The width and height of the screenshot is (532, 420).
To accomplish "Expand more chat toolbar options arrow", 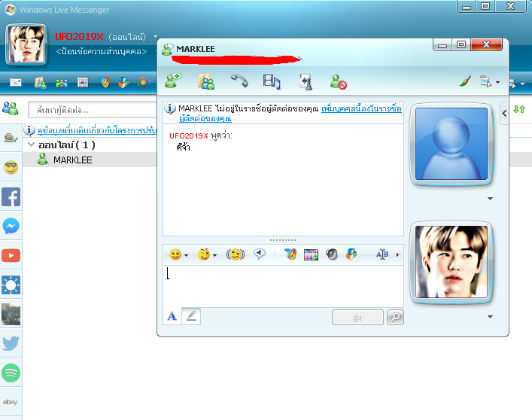I will 397,254.
